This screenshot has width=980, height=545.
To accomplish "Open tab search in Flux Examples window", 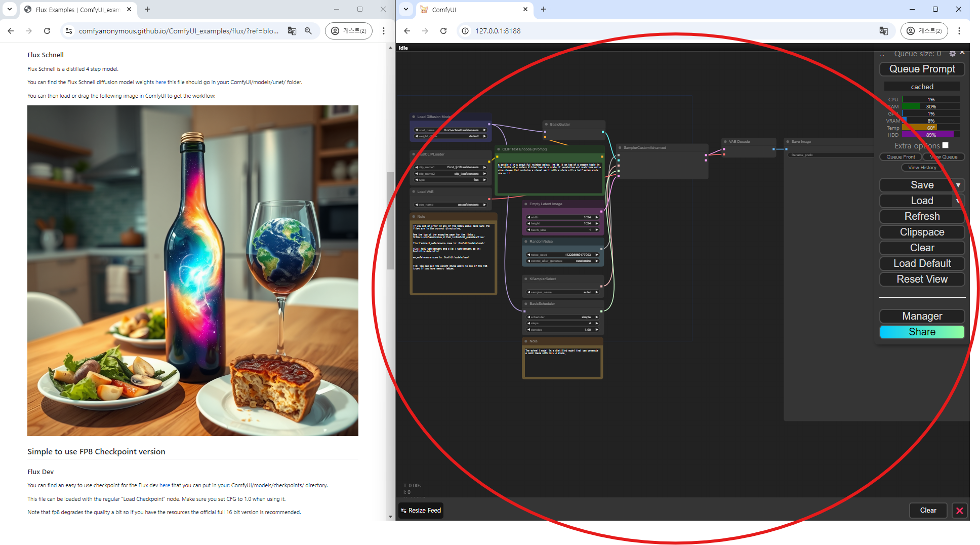I will (10, 9).
